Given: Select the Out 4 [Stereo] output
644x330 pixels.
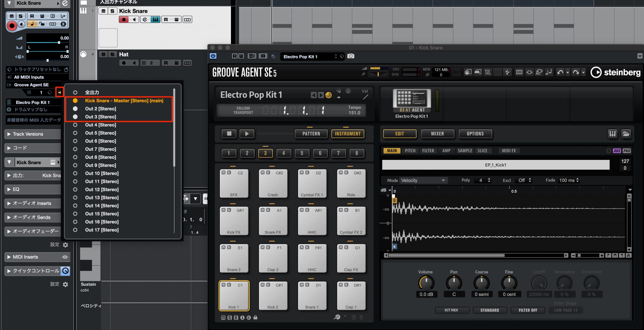Looking at the screenshot, I should tap(100, 125).
